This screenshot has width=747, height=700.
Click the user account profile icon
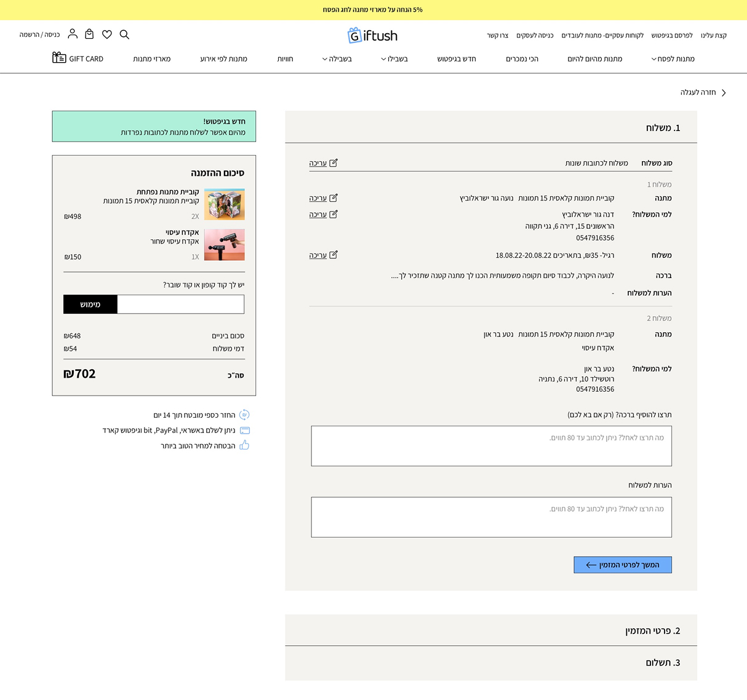point(73,34)
